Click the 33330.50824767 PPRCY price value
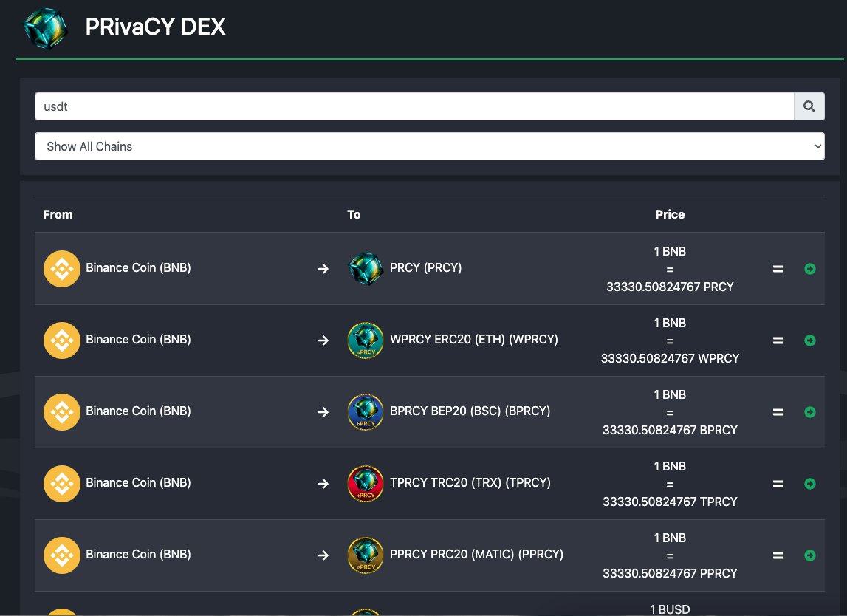Image resolution: width=847 pixels, height=616 pixels. 670,573
